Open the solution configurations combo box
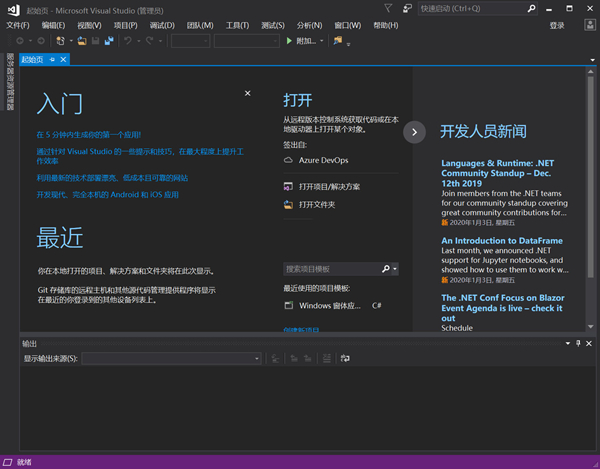The width and height of the screenshot is (600, 469). click(191, 41)
